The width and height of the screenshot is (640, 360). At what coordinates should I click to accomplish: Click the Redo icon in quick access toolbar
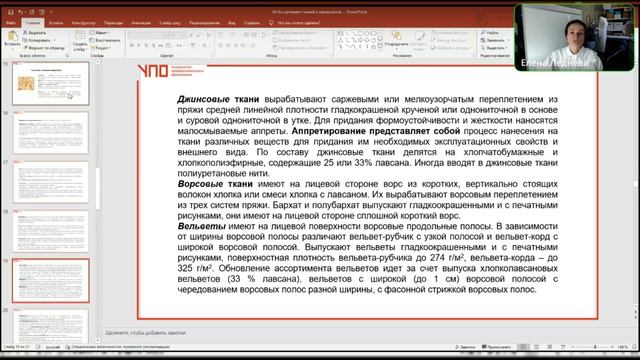coord(31,12)
